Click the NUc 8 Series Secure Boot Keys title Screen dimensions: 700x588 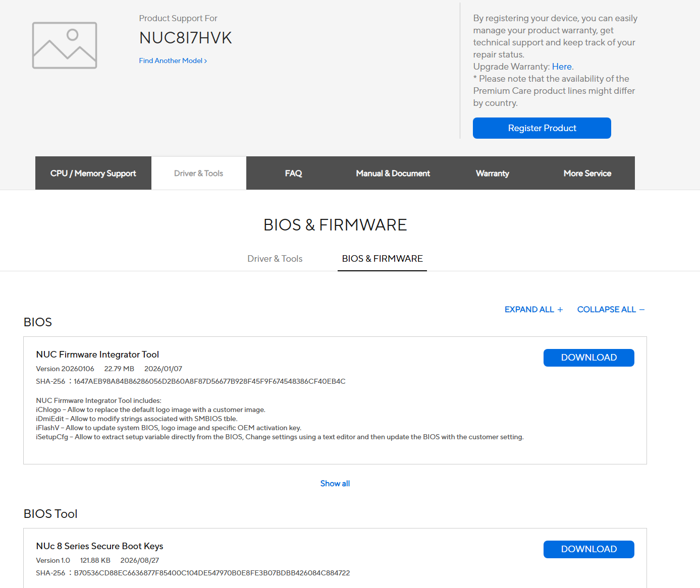(99, 546)
